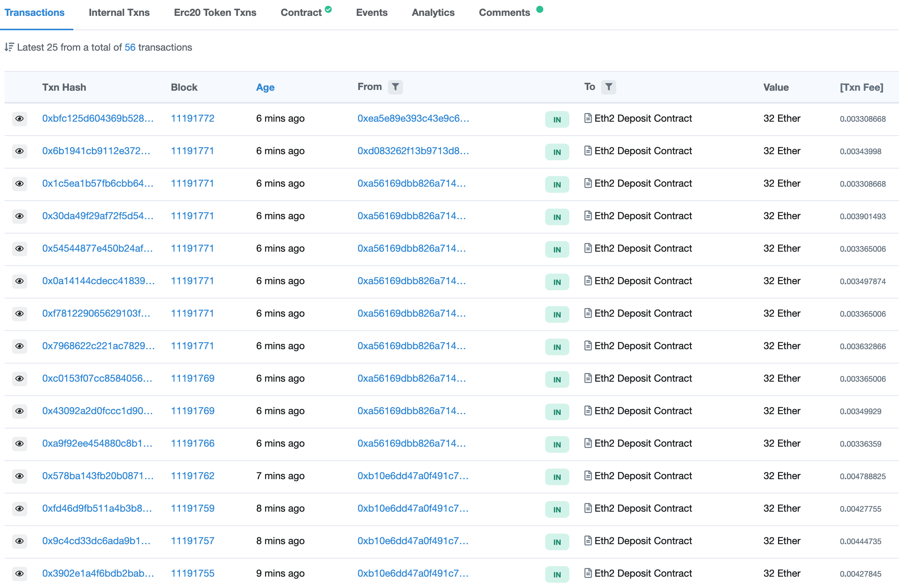Click eye icon for txn 0x3902e1a4f6bdb2bab

point(19,574)
